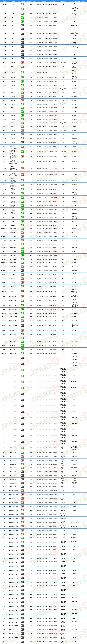Click the diesel icon in VW Multivan BLJ row
The image size is (87, 644).
click(x=22, y=430)
